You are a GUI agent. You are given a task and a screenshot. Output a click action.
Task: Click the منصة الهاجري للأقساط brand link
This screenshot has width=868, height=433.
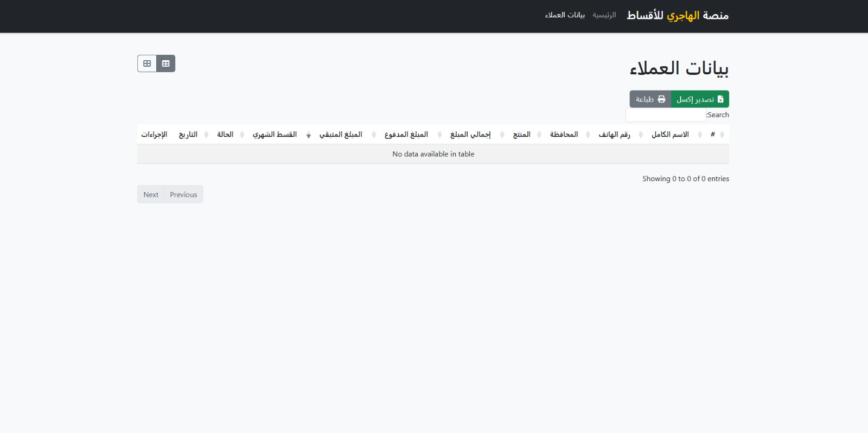(x=677, y=15)
